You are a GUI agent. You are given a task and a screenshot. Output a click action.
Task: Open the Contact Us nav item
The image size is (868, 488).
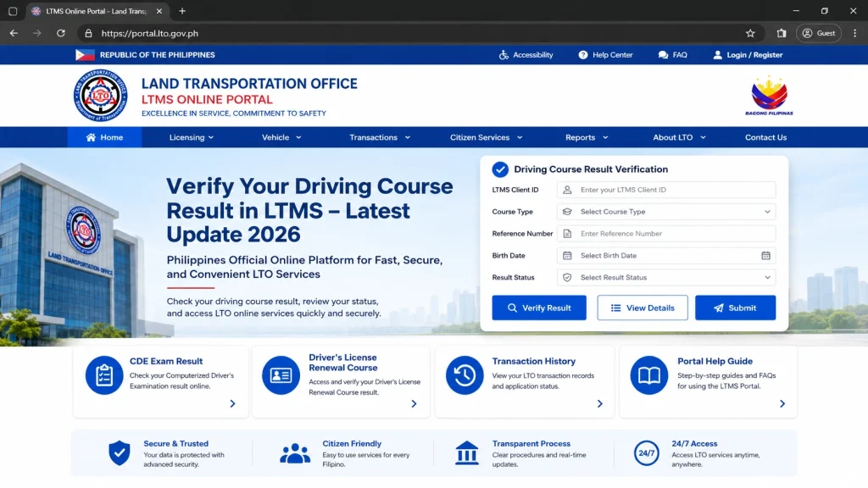pyautogui.click(x=765, y=137)
